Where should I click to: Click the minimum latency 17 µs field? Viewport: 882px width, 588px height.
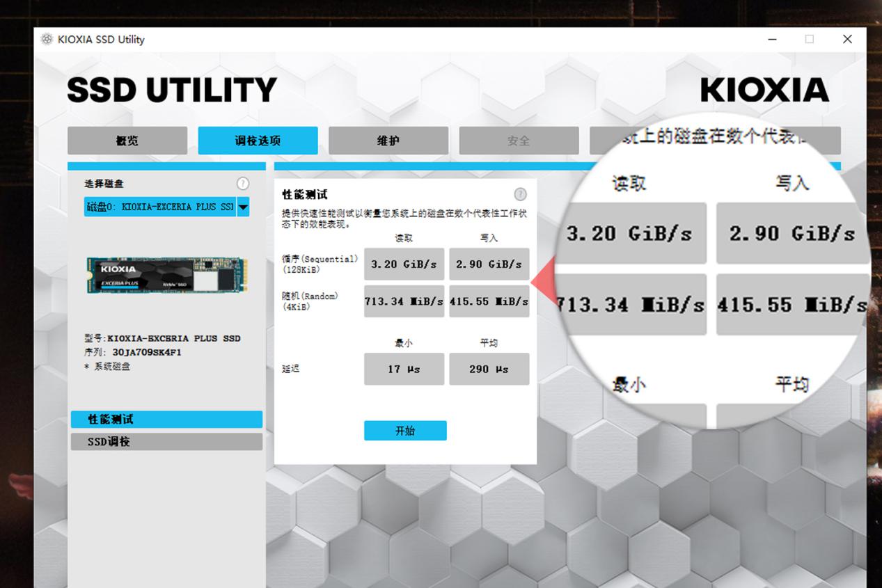pos(404,369)
